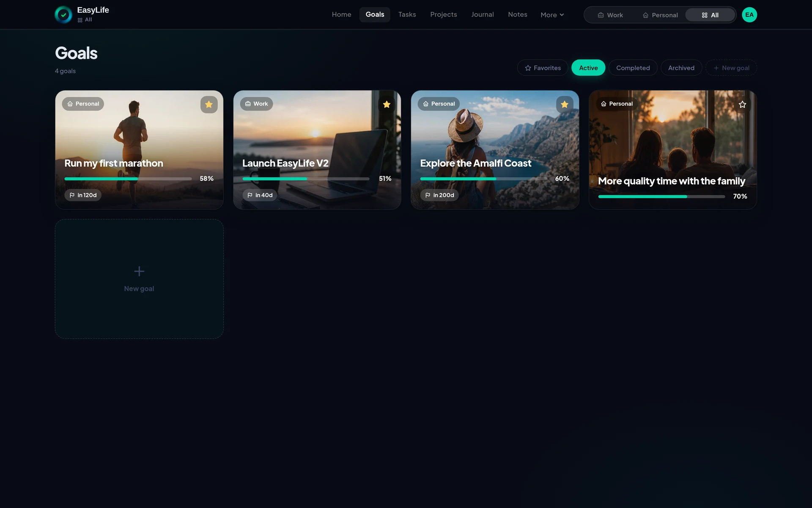Go to the Tasks tab
This screenshot has height=508, width=812.
[x=407, y=14]
